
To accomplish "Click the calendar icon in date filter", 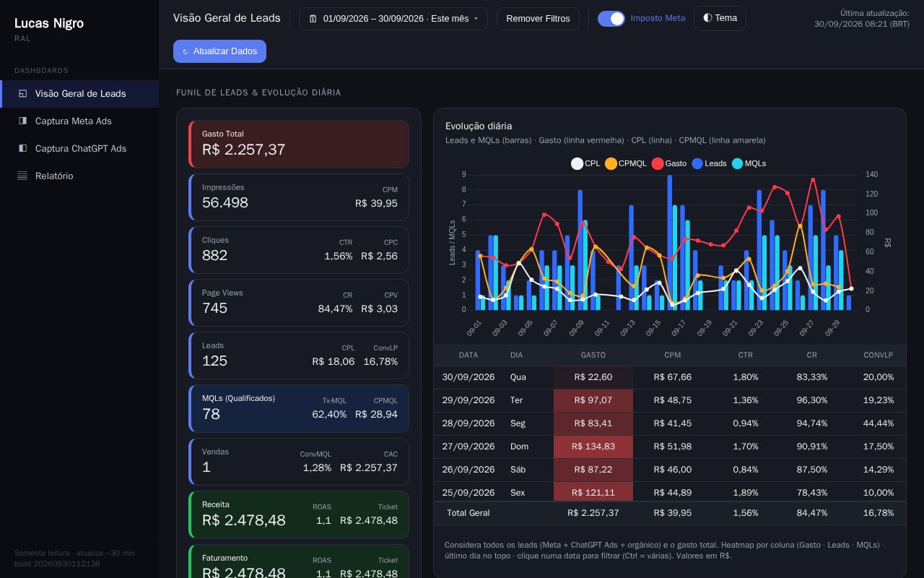I will [x=313, y=19].
